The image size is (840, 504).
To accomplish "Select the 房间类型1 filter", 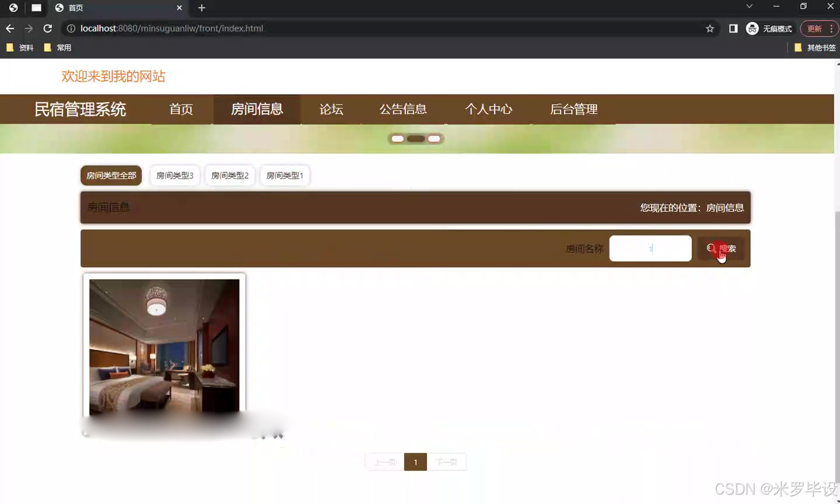I will [285, 175].
